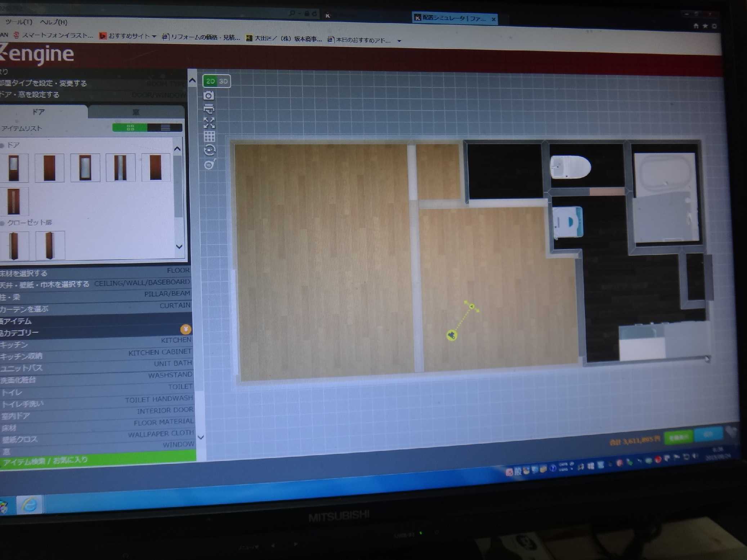Viewport: 747px width, 560px height.
Task: Open the 窓 (window) tab
Action: (136, 112)
